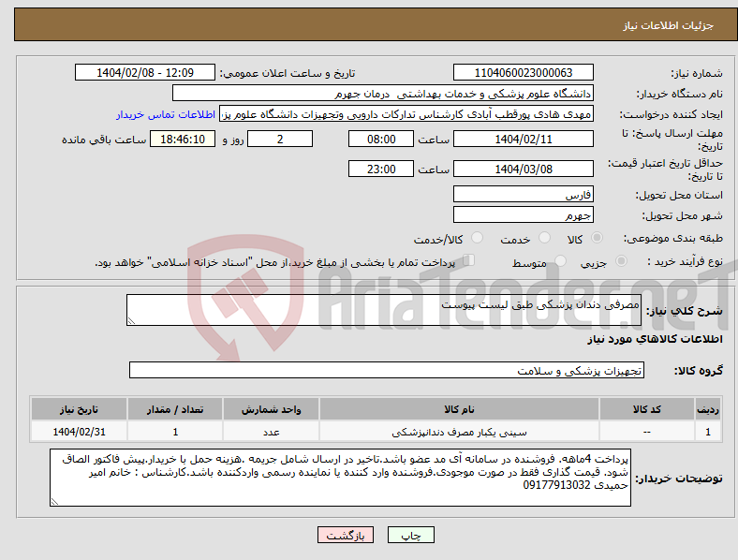Click the row number cell under ردیف
The width and height of the screenshot is (738, 560).
pos(708,432)
